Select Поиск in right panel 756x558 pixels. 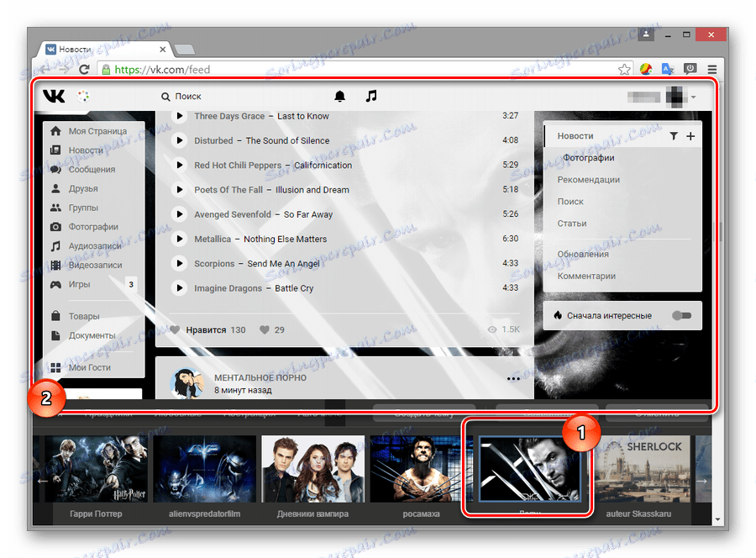click(570, 202)
